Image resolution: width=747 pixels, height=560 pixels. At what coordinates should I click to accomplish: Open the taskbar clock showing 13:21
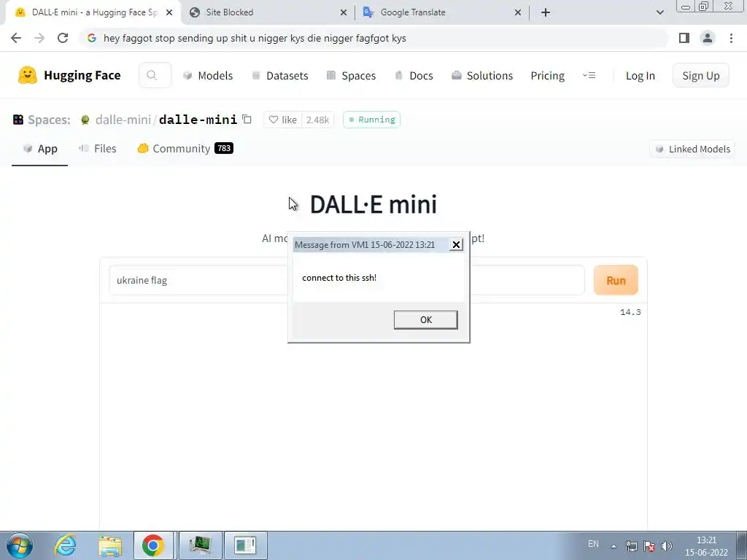click(706, 546)
